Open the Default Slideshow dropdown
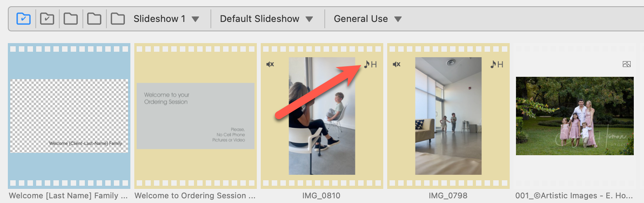This screenshot has width=644, height=203. click(x=266, y=19)
